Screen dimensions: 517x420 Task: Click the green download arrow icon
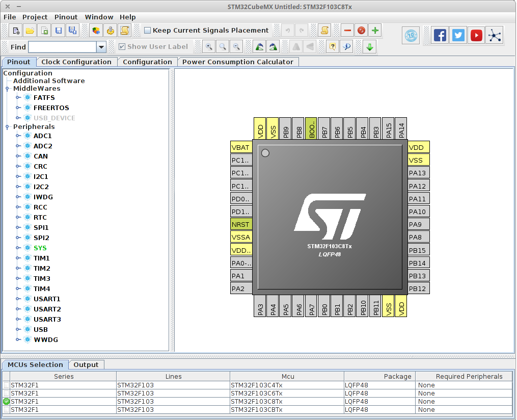tap(370, 46)
